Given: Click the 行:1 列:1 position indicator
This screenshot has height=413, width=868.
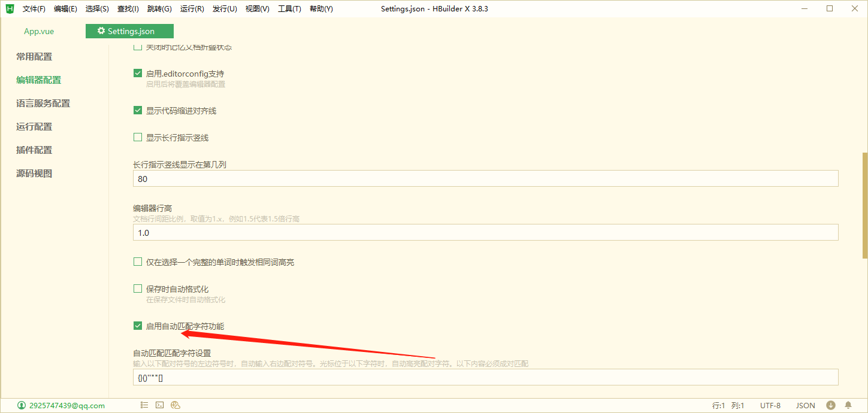Looking at the screenshot, I should click(x=728, y=405).
